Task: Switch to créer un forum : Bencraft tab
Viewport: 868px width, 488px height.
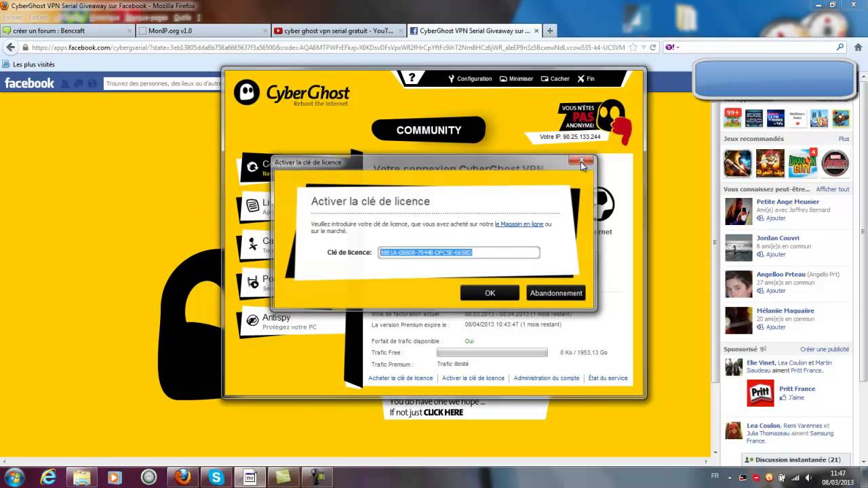Action: (x=67, y=30)
